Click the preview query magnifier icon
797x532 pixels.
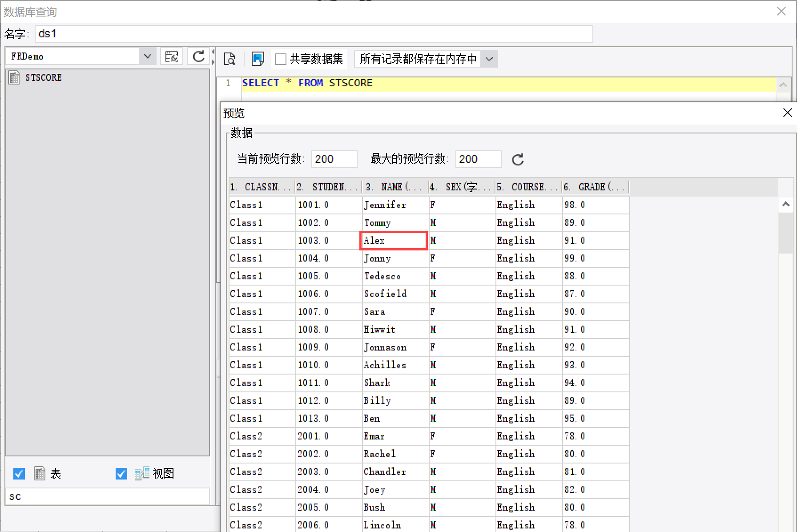[x=229, y=59]
